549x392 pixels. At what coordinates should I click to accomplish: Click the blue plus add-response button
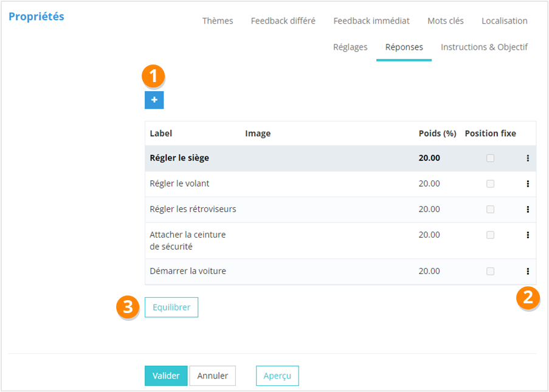(154, 100)
